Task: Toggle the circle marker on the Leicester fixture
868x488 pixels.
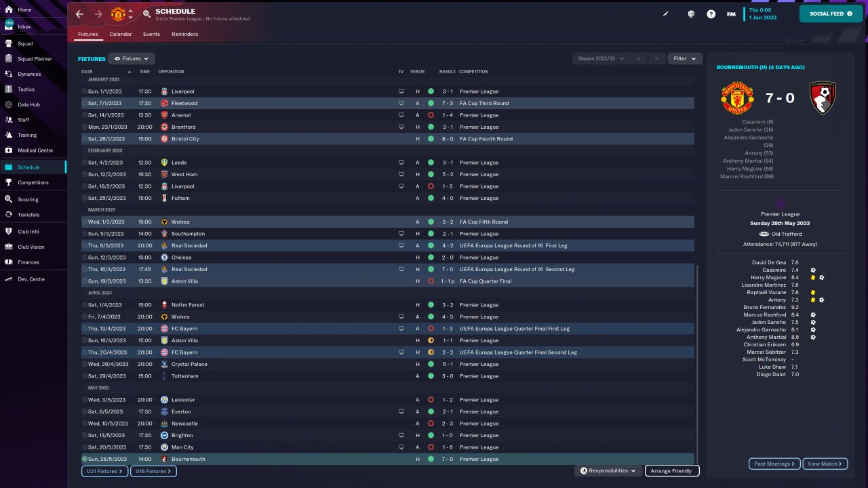Action: 85,400
